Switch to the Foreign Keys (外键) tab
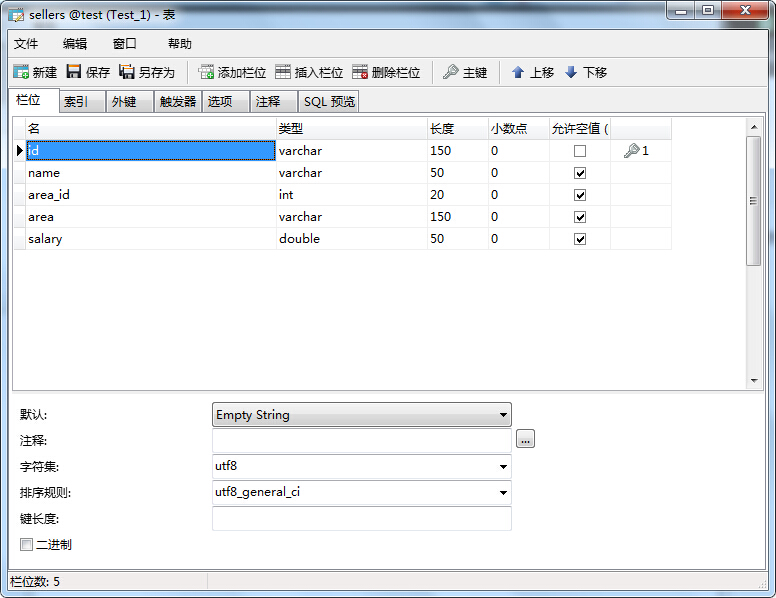 tap(130, 101)
